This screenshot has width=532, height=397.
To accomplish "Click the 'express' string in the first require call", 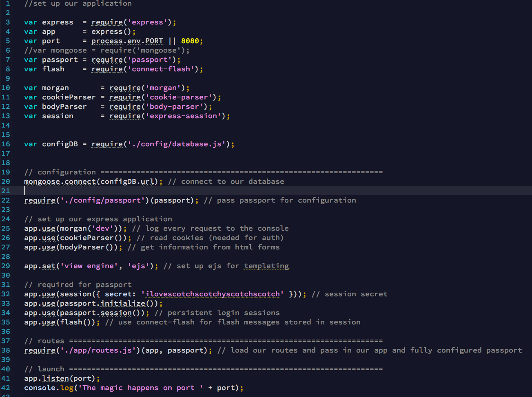I will [148, 22].
